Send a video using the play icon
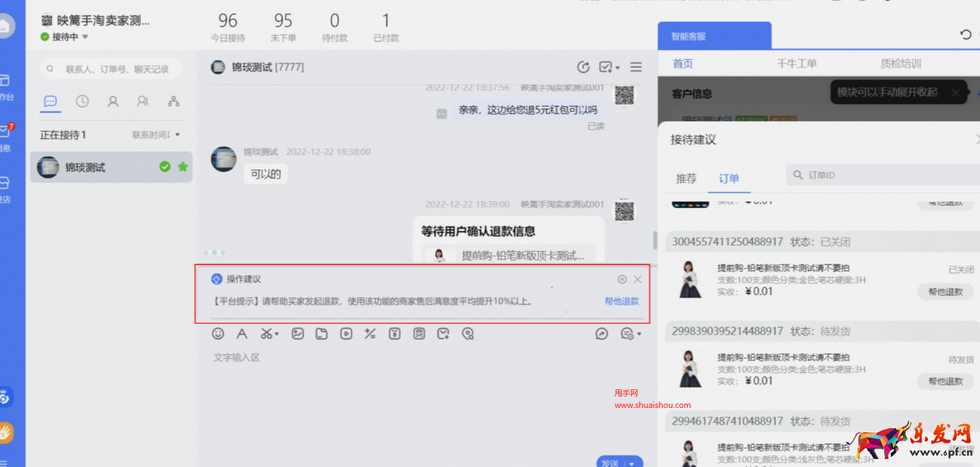The width and height of the screenshot is (980, 467). pyautogui.click(x=346, y=333)
